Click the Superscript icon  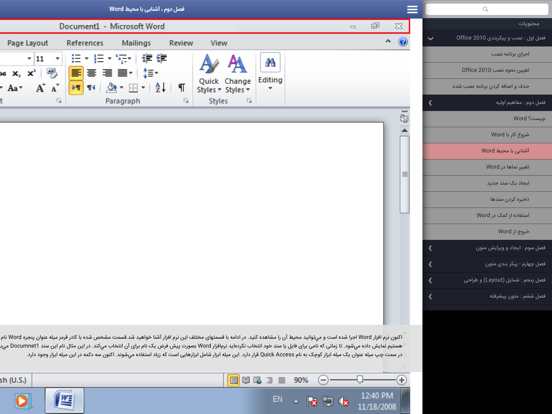[x=32, y=73]
